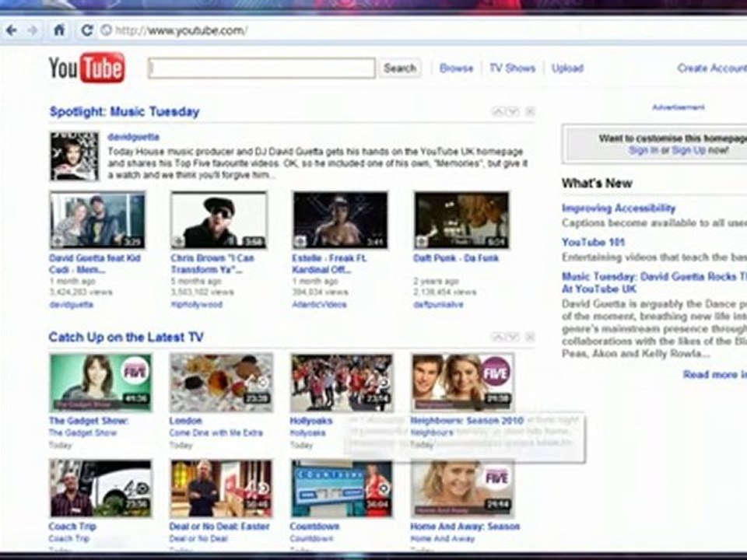Open Estelle - Freak Ft. Kardinal title link
Viewport: 747px width, 560px height.
pos(329,264)
